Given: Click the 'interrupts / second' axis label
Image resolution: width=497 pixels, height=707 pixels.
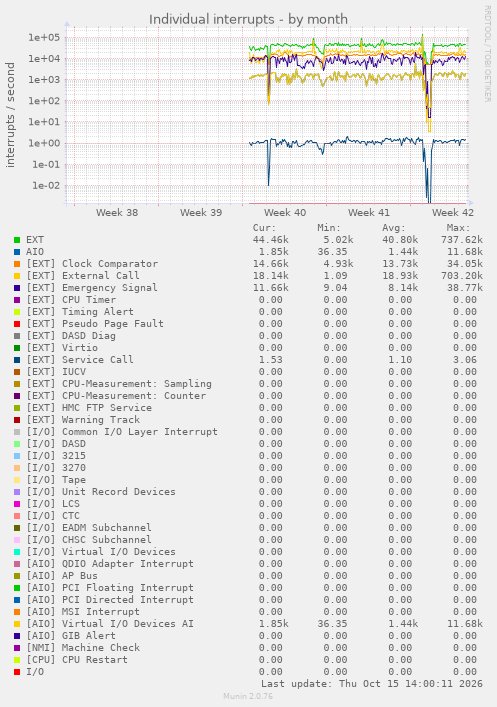Looking at the screenshot, I should 10,115.
